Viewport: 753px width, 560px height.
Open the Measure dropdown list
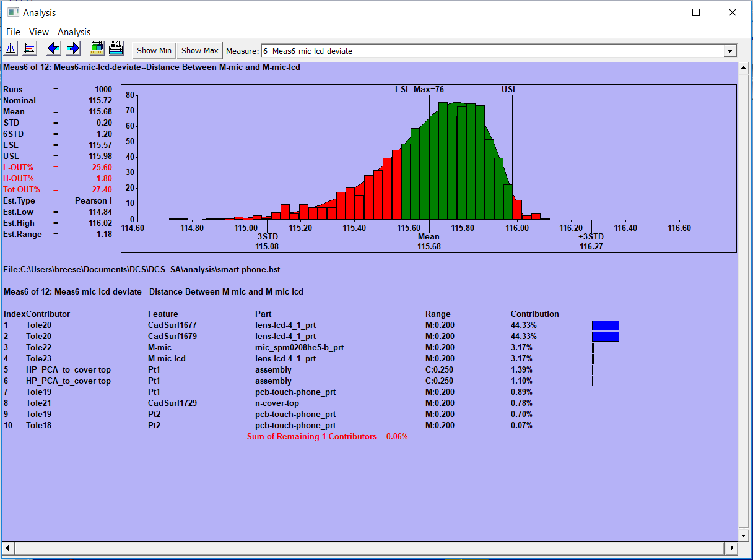coord(729,51)
